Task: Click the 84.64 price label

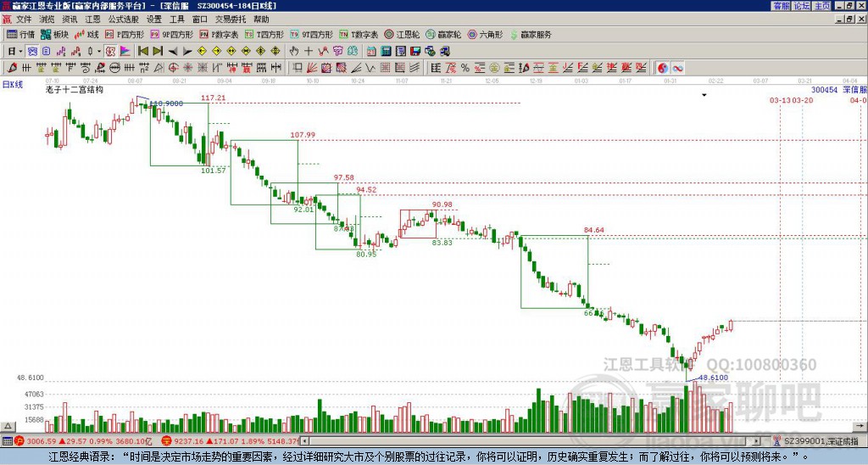Action: (x=594, y=230)
